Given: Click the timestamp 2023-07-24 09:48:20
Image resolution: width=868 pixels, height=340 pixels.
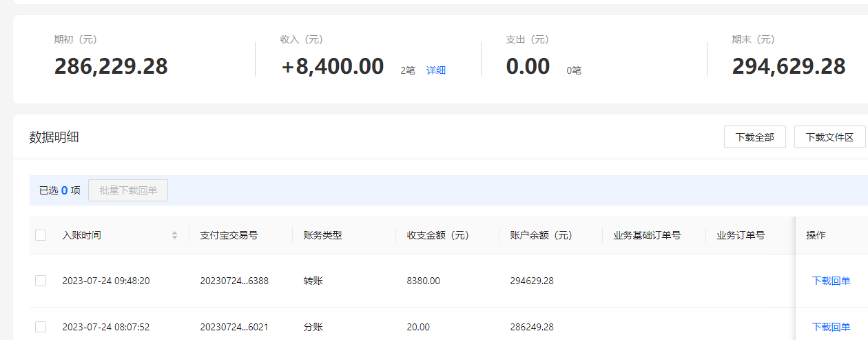Looking at the screenshot, I should point(106,281).
